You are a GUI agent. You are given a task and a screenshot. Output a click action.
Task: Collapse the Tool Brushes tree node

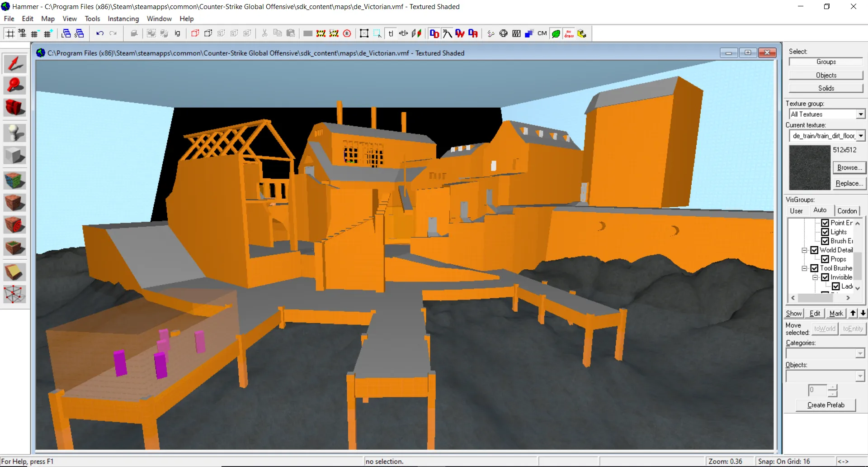point(804,268)
